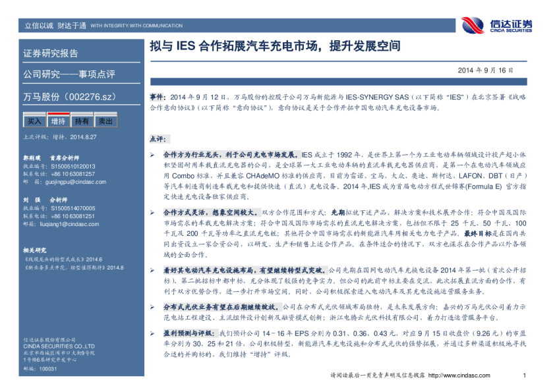Select the 卖出 rating box

(x=105, y=121)
